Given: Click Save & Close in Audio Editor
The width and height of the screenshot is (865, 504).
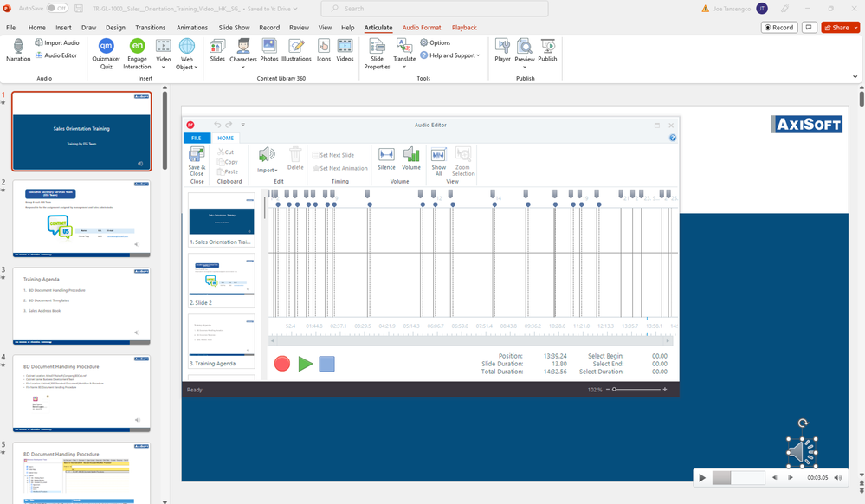Looking at the screenshot, I should [197, 160].
